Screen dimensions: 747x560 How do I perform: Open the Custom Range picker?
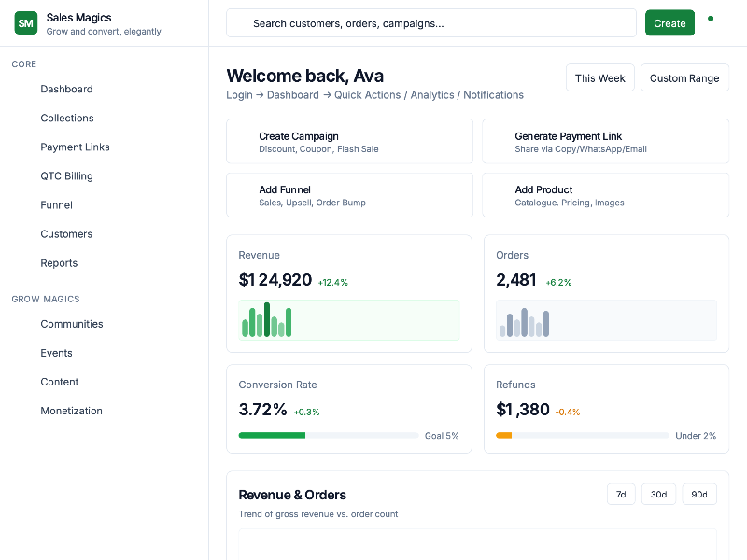[x=684, y=77]
